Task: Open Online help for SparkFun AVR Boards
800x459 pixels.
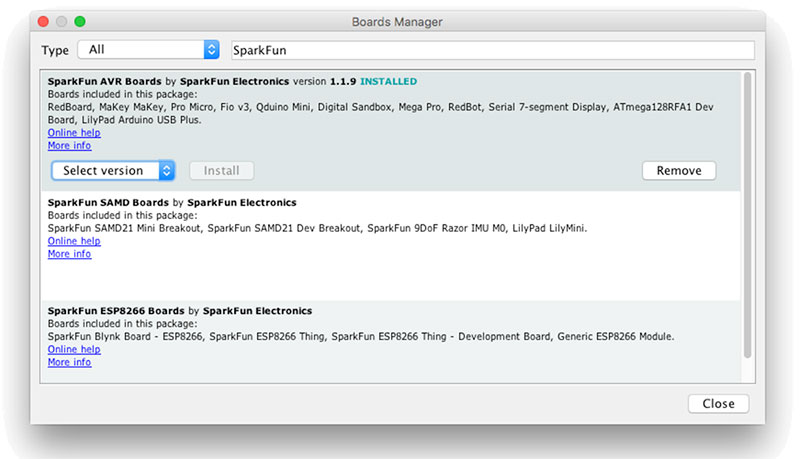Action: point(74,133)
